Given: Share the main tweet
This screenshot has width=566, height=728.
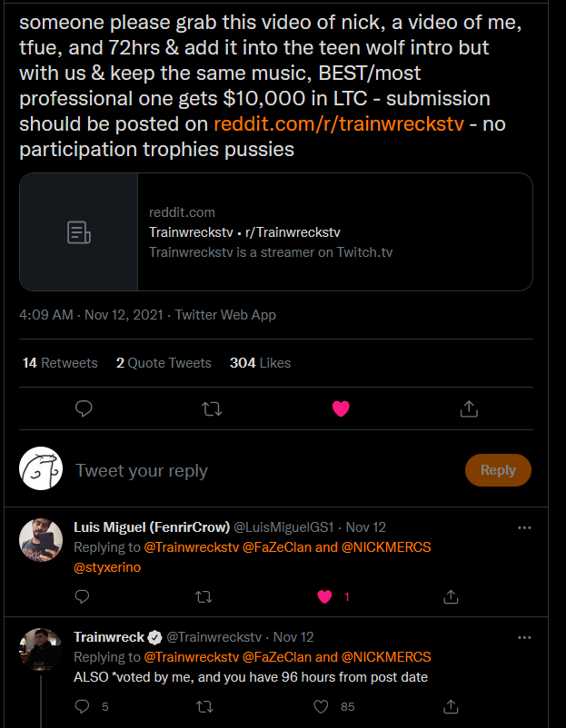Looking at the screenshot, I should click(x=469, y=408).
